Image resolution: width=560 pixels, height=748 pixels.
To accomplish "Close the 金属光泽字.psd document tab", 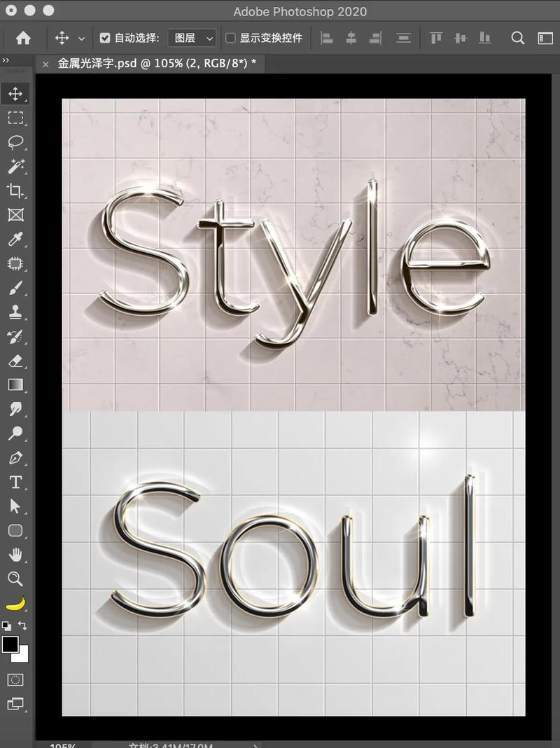I will pyautogui.click(x=45, y=64).
